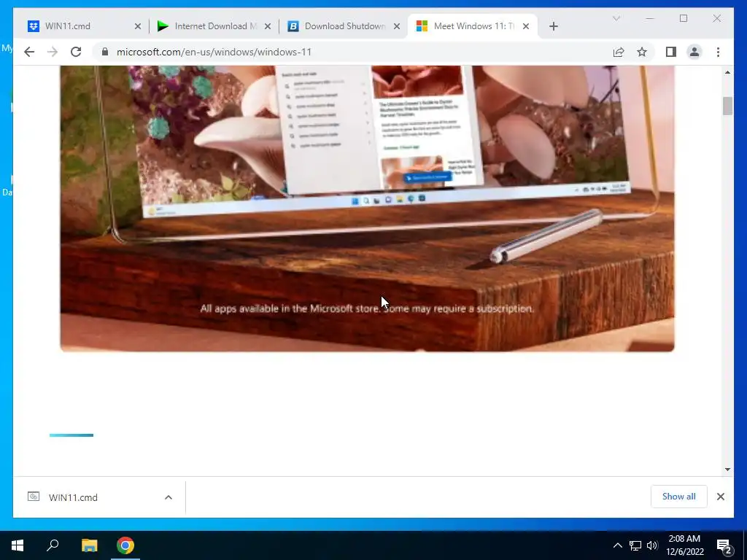Open the Windows Start menu
Image resolution: width=747 pixels, height=560 pixels.
point(18,545)
